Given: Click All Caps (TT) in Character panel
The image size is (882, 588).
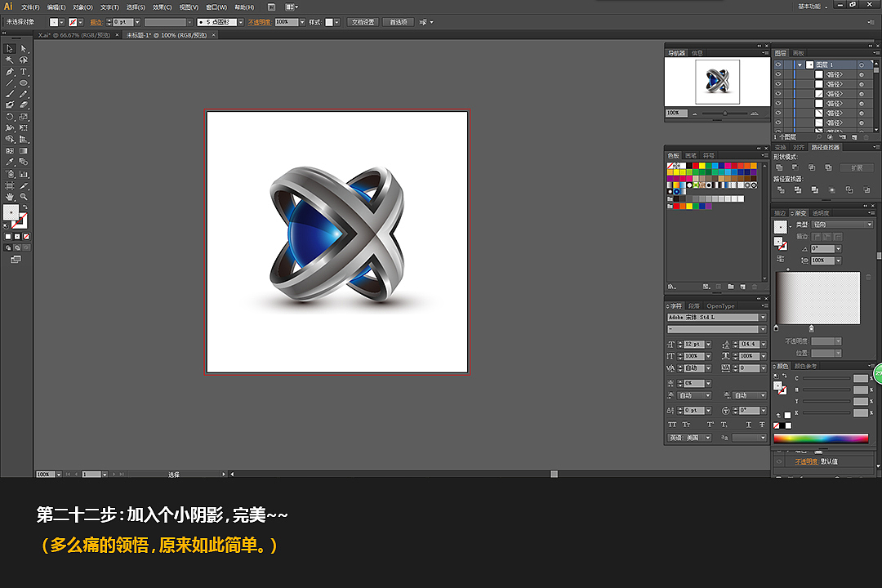Looking at the screenshot, I should pos(672,425).
